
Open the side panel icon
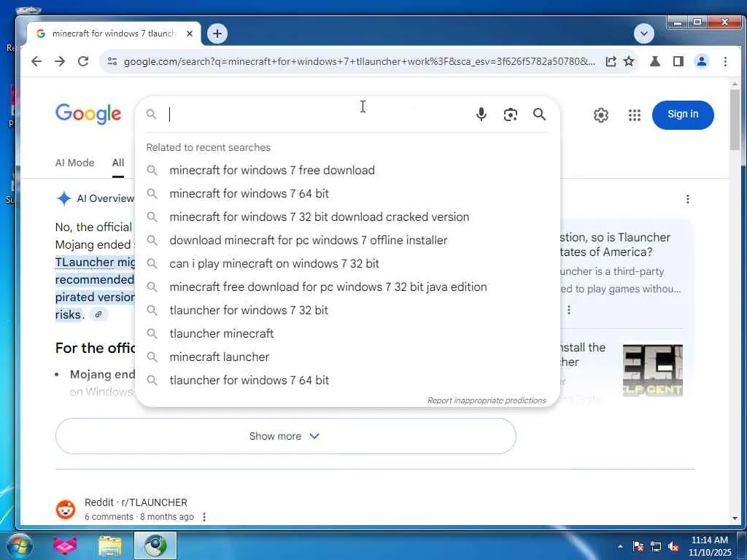click(x=678, y=61)
